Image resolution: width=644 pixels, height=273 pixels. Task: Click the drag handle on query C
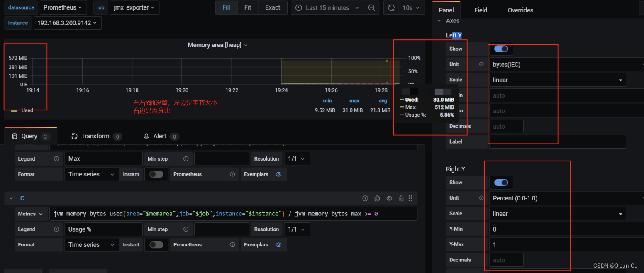[410, 198]
